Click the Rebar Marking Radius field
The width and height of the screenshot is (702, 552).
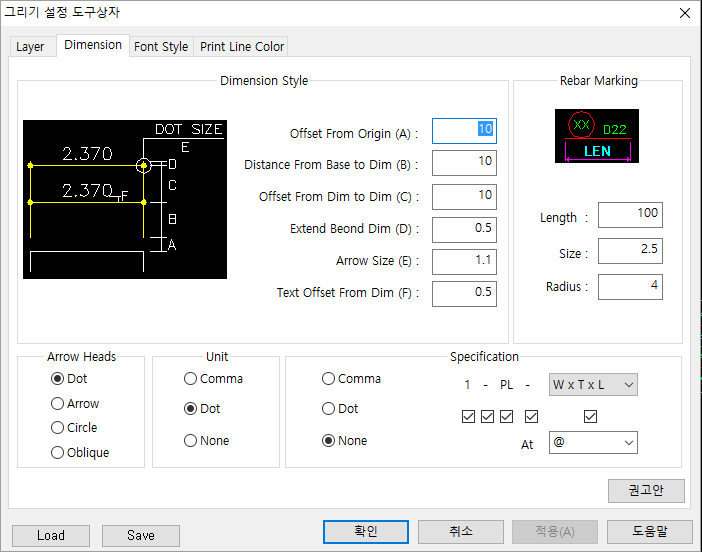pos(630,287)
